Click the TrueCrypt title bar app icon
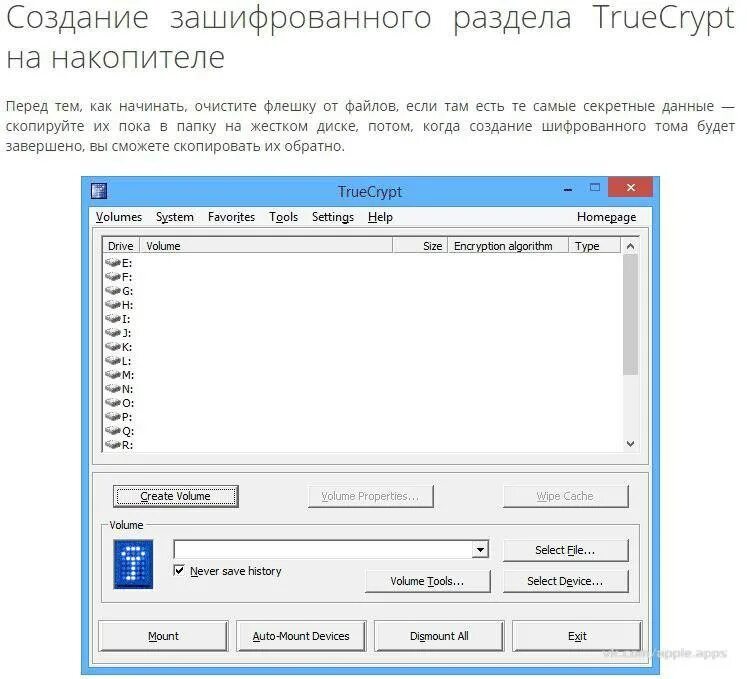The image size is (747, 679). pos(99,191)
